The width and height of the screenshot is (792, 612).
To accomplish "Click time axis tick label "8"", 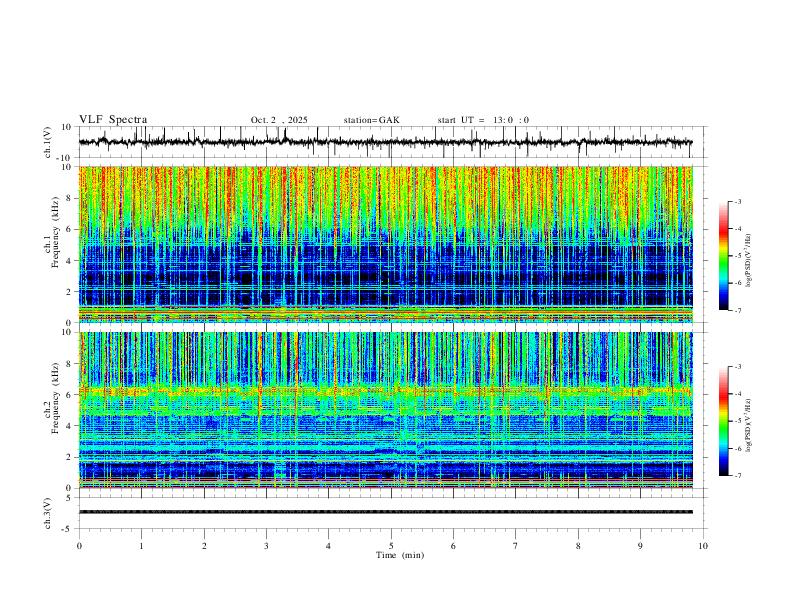I will 578,546.
